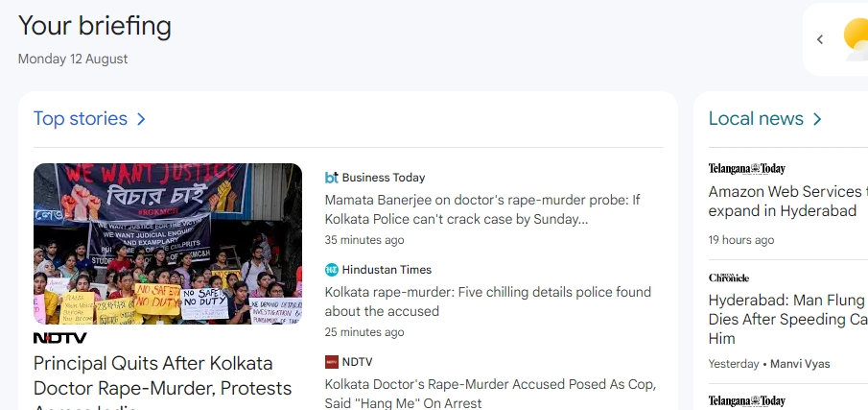
Task: Open 'Accused Posed As Cop' NDTV article
Action: (490, 394)
